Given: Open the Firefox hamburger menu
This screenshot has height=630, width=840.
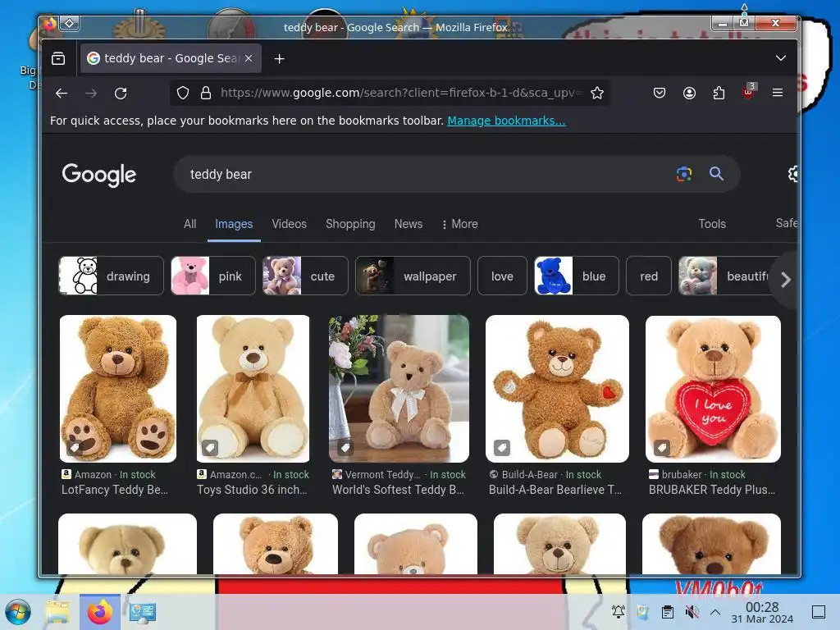Looking at the screenshot, I should tap(778, 94).
